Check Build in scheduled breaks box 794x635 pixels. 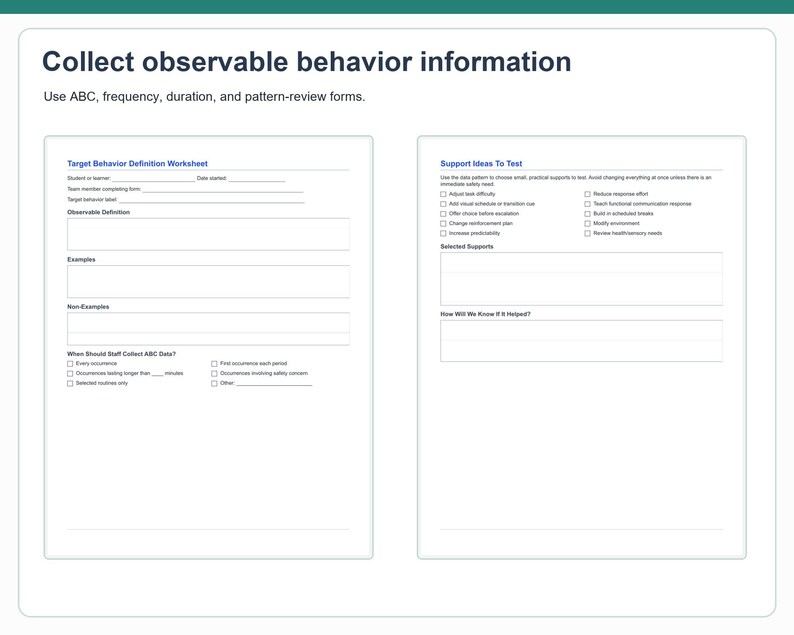pos(587,214)
